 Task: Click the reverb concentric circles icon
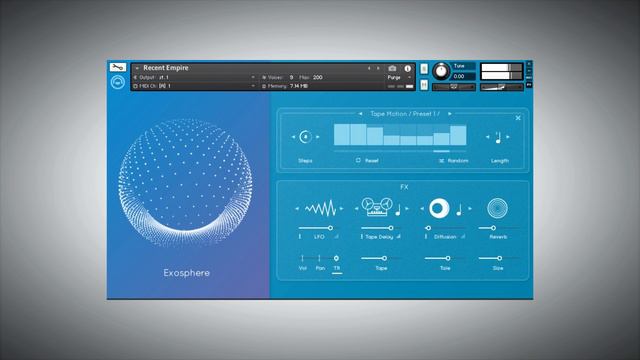(497, 208)
